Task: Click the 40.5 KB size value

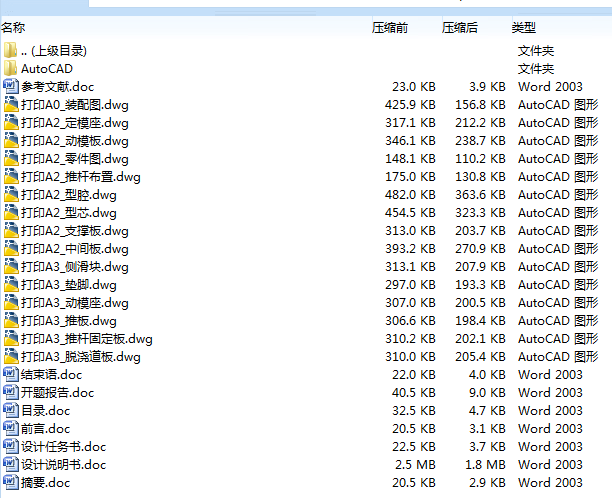Action: coord(414,393)
